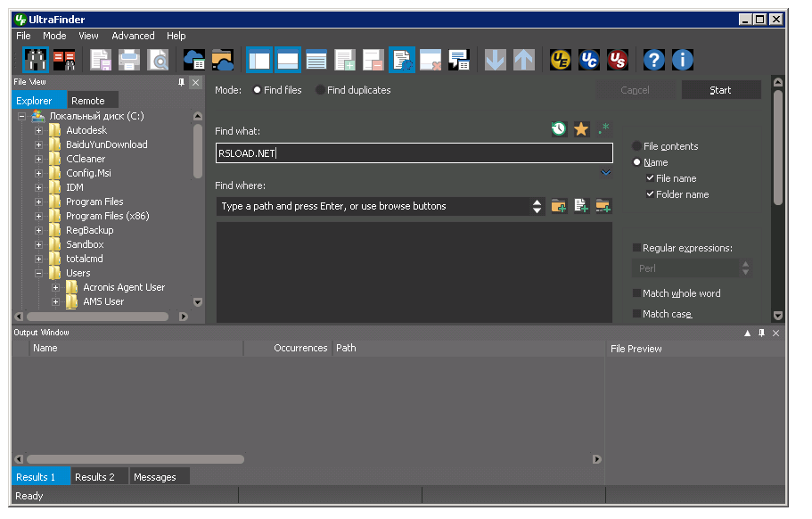812x519 pixels.
Task: Open the File menu
Action: pos(23,36)
